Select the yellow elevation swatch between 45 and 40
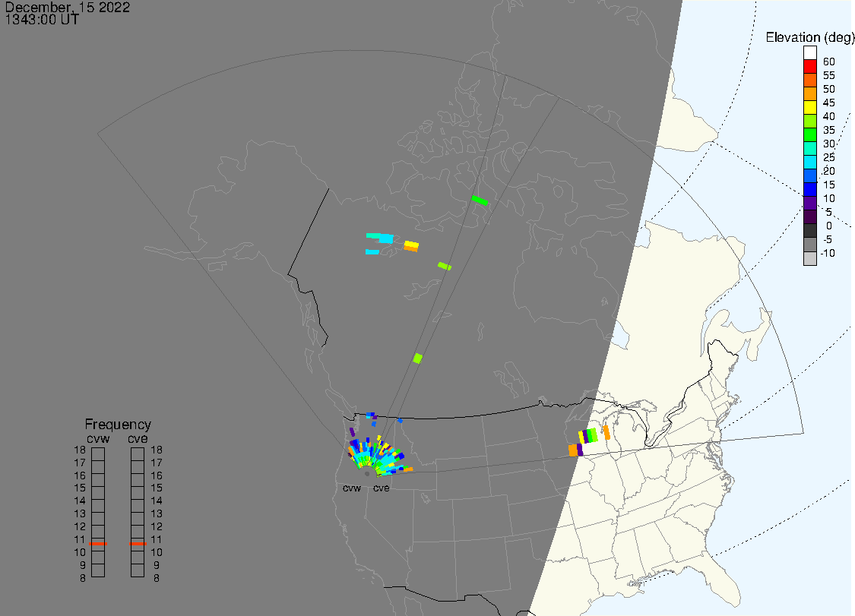 click(x=809, y=107)
